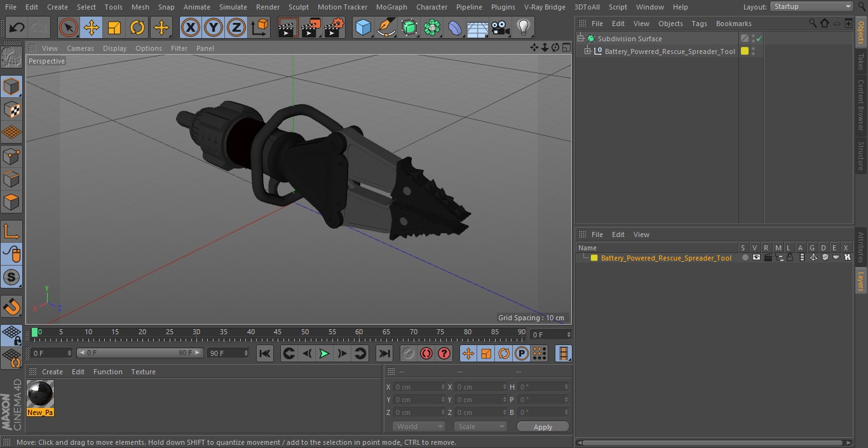Switch to the Attributes side tab
This screenshot has height=448, width=868.
[x=861, y=247]
